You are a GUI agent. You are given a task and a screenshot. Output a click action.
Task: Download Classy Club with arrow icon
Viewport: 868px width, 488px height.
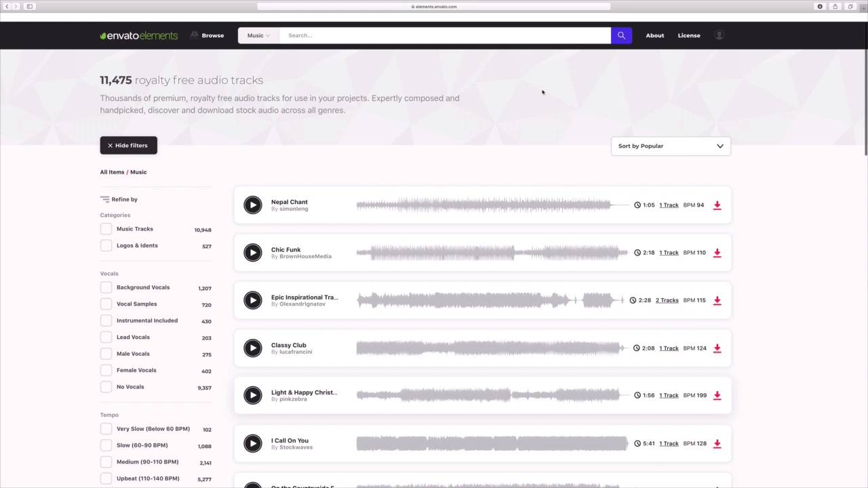[717, 348]
